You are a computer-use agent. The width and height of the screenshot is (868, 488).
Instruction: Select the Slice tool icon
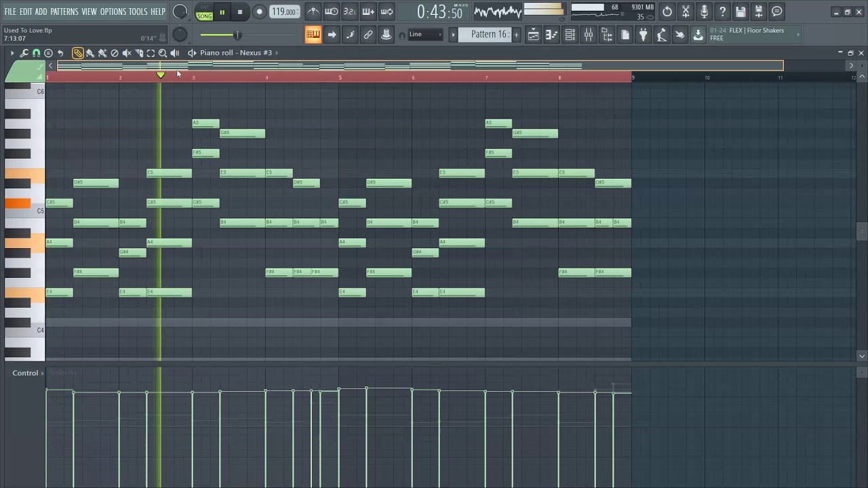(x=139, y=53)
